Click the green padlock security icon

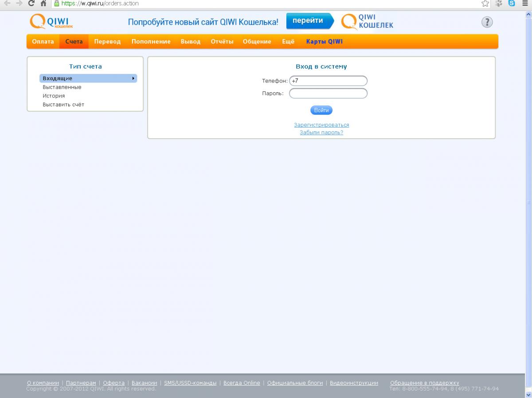pos(56,3)
